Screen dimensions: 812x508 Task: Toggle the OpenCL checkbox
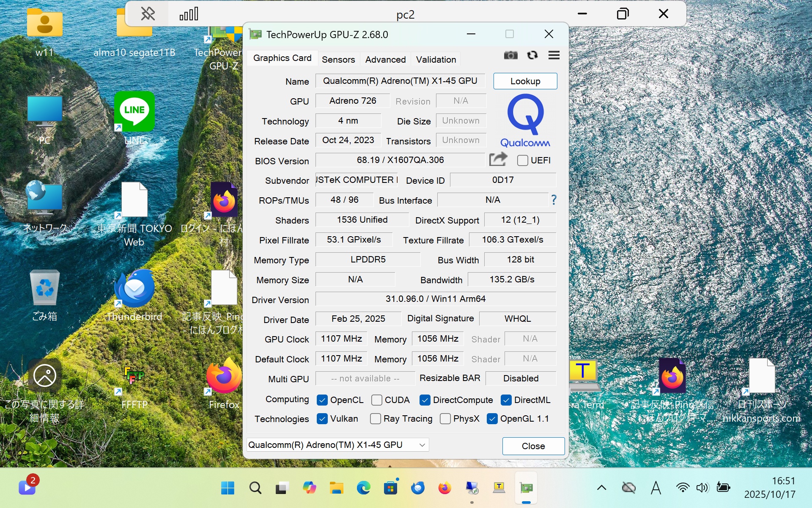[322, 400]
